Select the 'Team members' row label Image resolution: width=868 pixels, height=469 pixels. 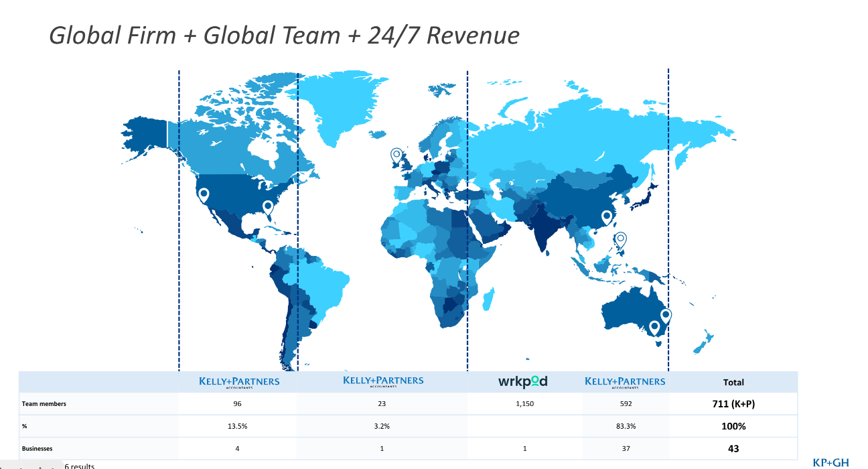point(44,404)
